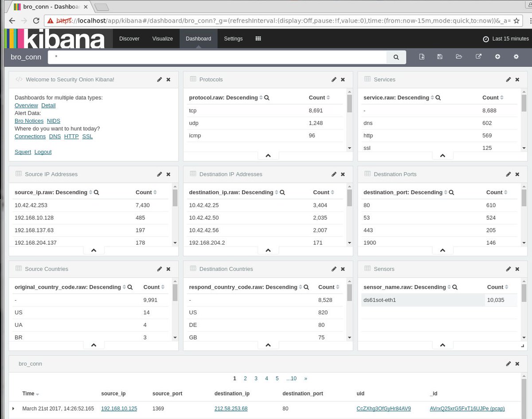Save the dashboard icon

point(440,57)
